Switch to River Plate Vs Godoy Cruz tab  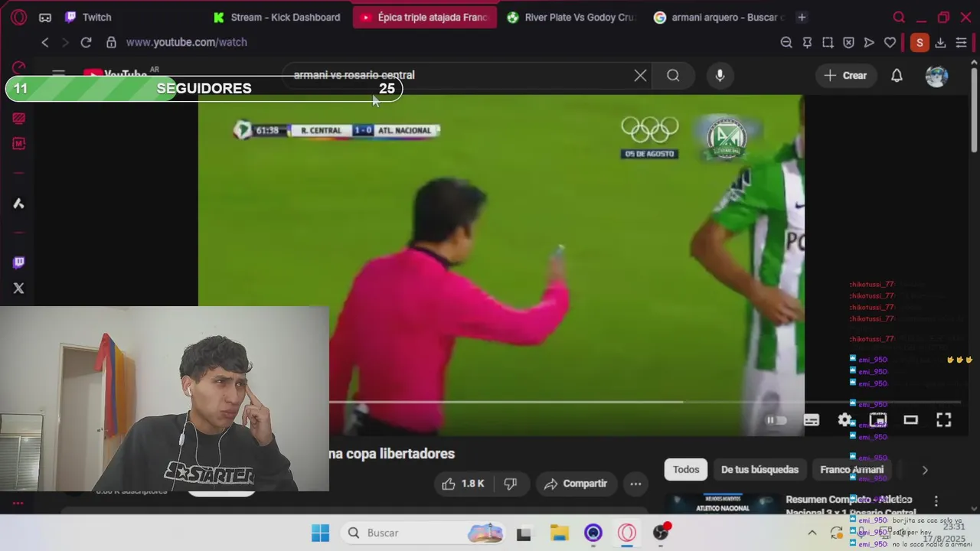pos(570,17)
